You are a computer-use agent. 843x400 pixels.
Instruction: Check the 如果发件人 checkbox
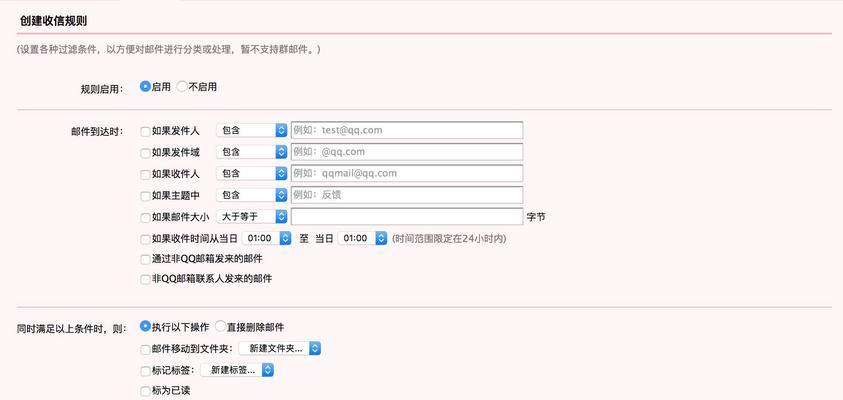click(145, 131)
